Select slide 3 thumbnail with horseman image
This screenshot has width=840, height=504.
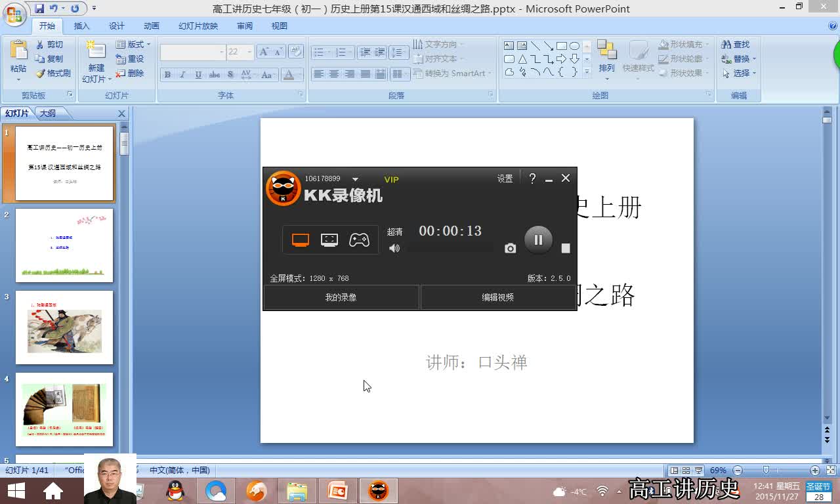coord(64,327)
